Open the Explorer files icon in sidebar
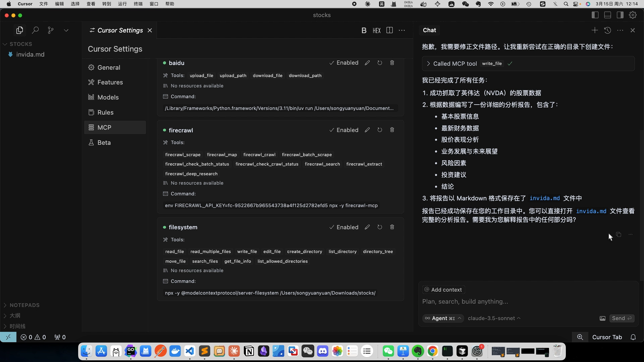Viewport: 644px width, 362px height. coord(20,30)
